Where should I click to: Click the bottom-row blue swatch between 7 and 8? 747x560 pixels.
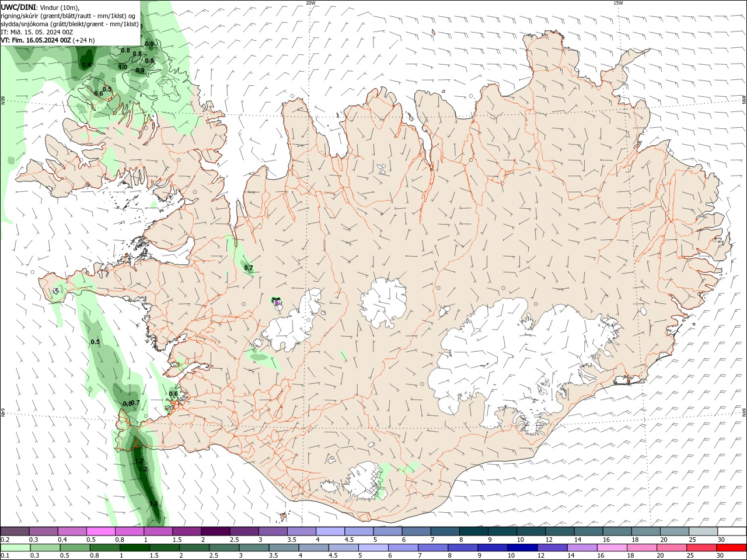point(433,548)
